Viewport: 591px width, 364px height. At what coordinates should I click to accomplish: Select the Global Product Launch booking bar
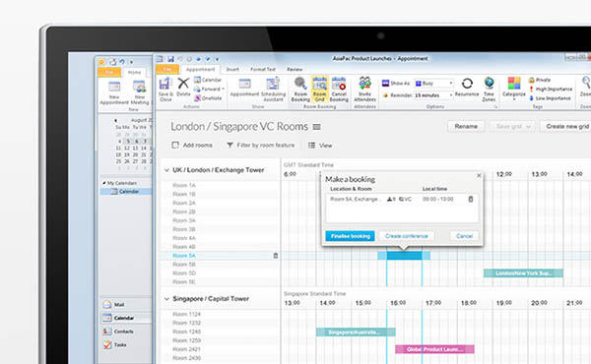point(434,349)
